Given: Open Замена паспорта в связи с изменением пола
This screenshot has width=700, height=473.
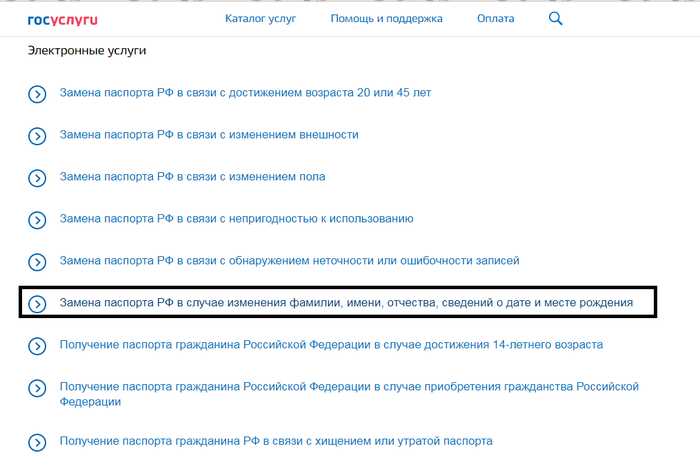Looking at the screenshot, I should point(192,177).
